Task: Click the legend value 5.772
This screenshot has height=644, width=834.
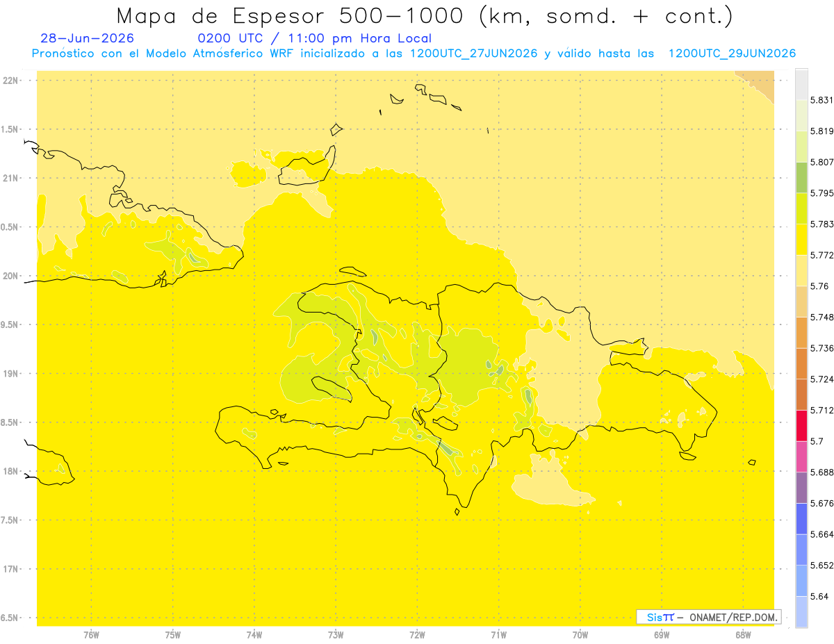Action: (x=821, y=255)
